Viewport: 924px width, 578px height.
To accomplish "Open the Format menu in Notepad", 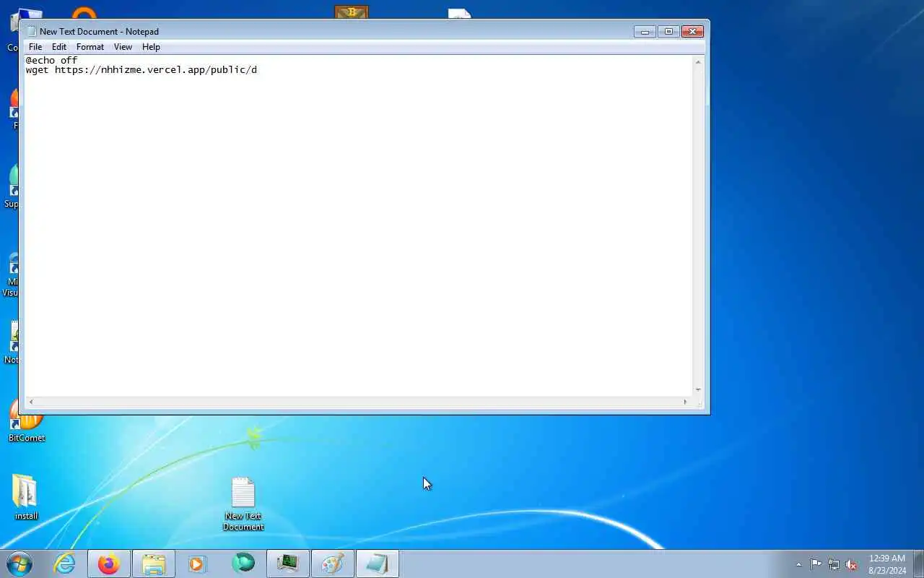I will pyautogui.click(x=90, y=47).
